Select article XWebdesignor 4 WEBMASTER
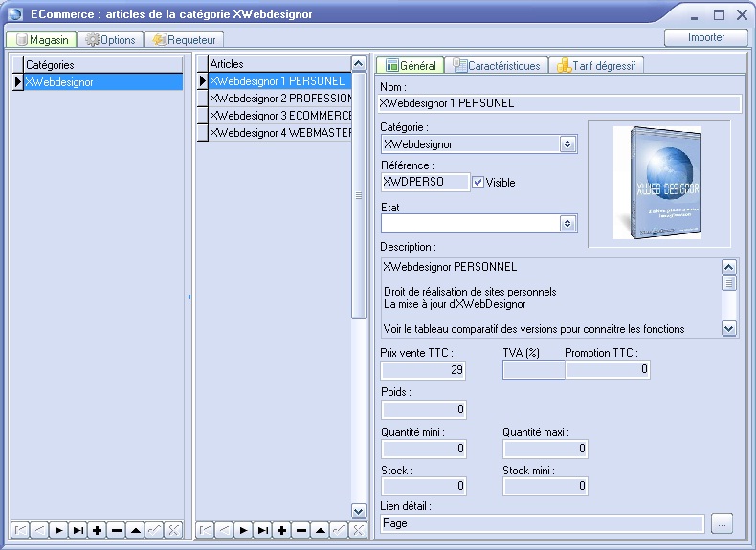The width and height of the screenshot is (756, 550). click(x=280, y=133)
